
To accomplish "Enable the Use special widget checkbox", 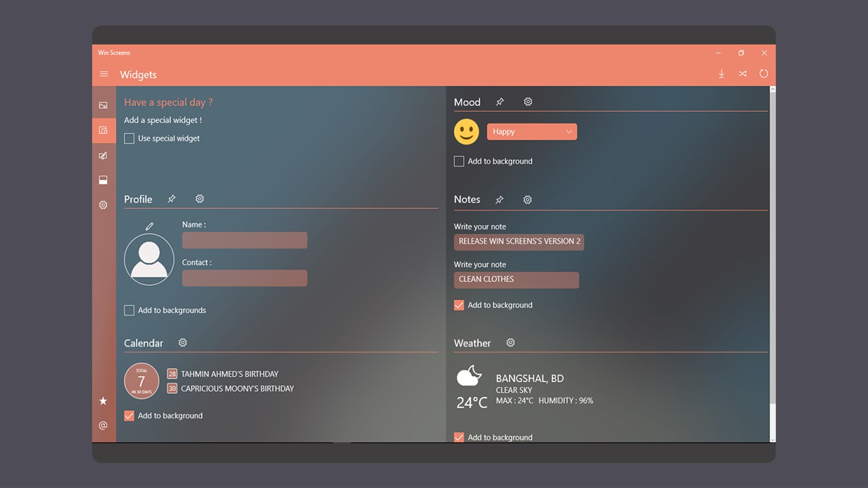I will 129,138.
